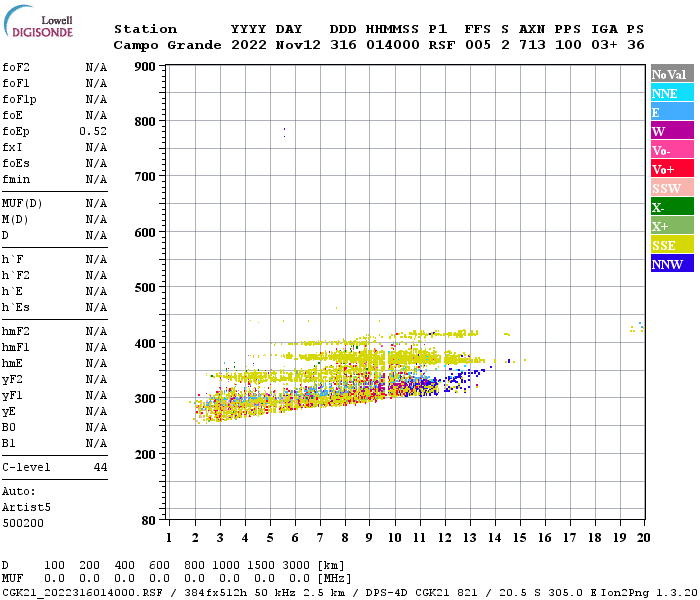
Task: Click the yF2 parameter label
Action: coord(12,379)
